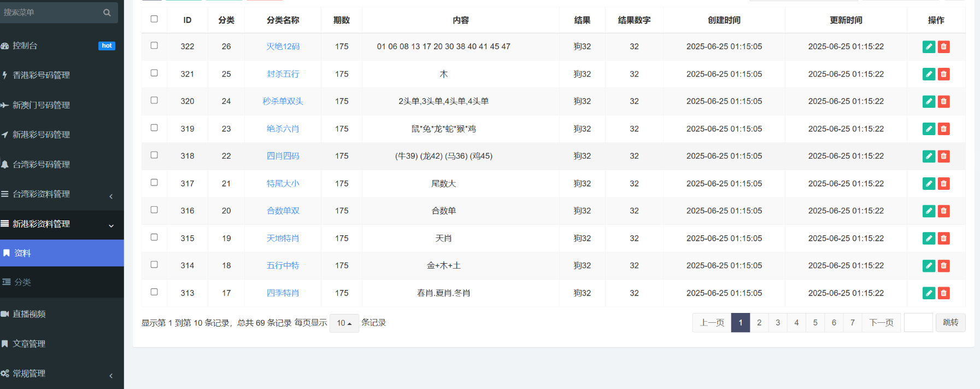This screenshot has width=980, height=389.
Task: Check the checkbox for row ID 315
Action: [154, 237]
